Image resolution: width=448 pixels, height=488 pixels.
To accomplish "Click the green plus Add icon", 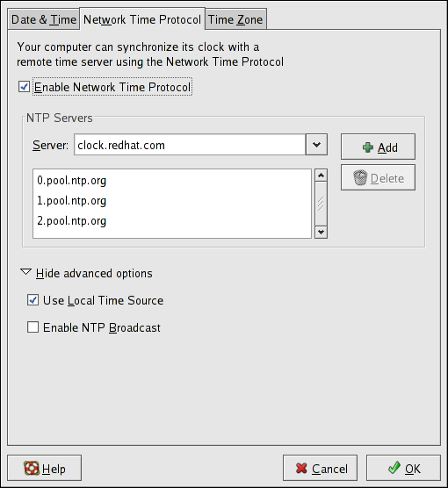I will tap(367, 147).
